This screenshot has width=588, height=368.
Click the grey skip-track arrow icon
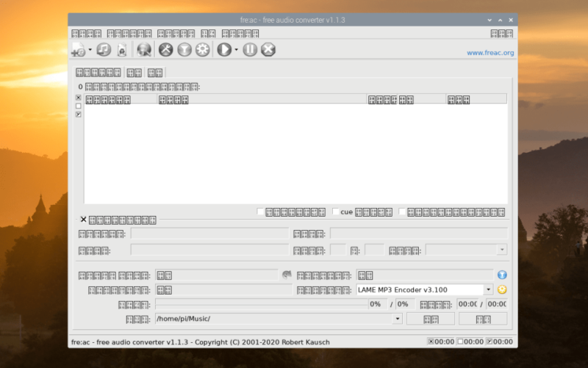click(287, 275)
